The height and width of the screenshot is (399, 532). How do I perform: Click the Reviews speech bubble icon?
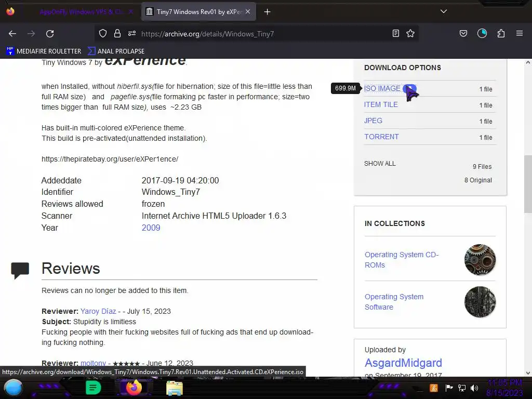[x=20, y=271]
